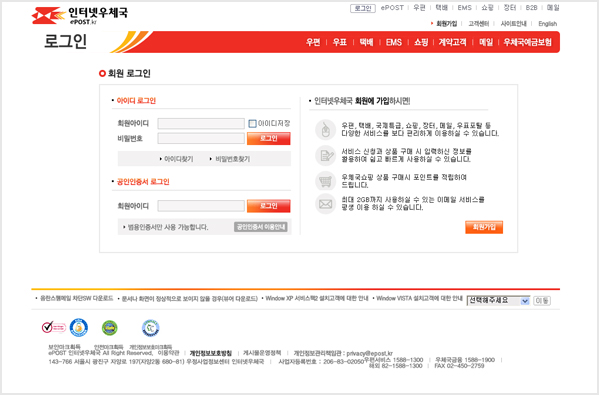Screen dimensions: 599x395
Task: Open 택배 in the red menu bar
Action: pyautogui.click(x=366, y=42)
